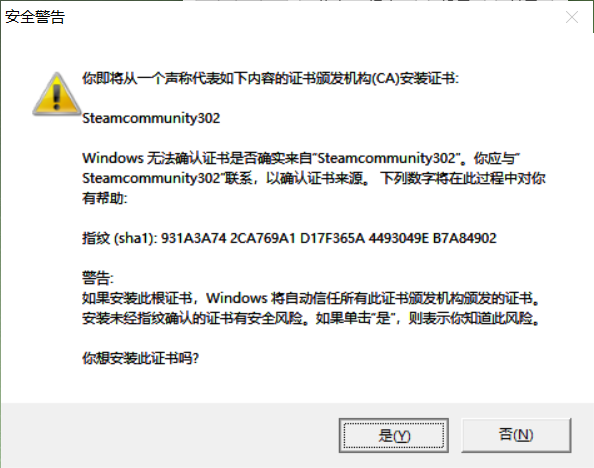Click the line starting 安装未经指纹确认
This screenshot has width=594, height=468.
[x=311, y=318]
